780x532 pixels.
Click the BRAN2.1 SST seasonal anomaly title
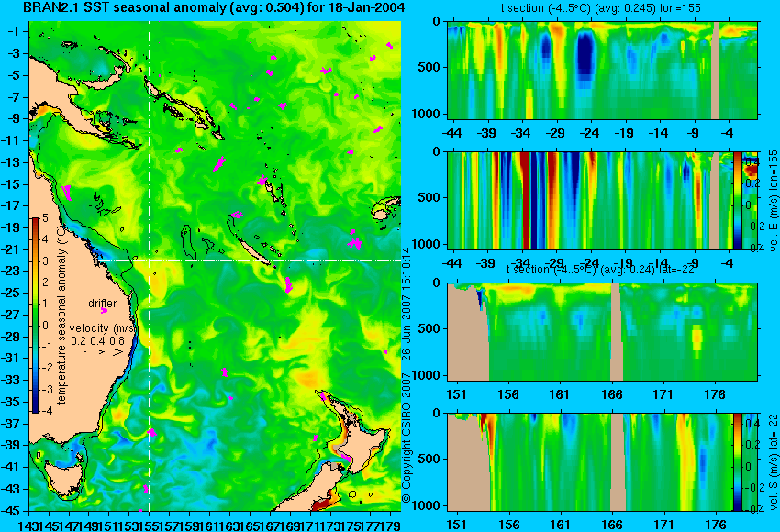[x=214, y=8]
